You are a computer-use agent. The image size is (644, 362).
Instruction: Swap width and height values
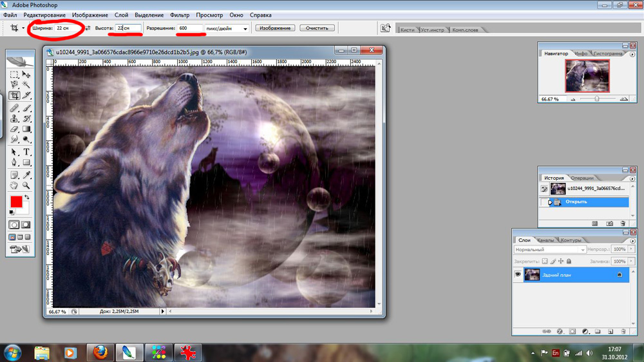88,28
